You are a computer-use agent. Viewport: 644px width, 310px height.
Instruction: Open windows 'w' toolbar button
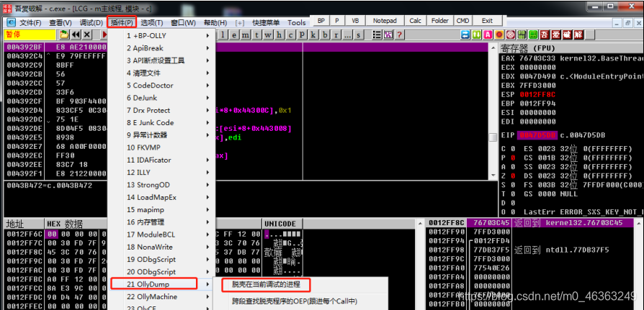coord(268,35)
